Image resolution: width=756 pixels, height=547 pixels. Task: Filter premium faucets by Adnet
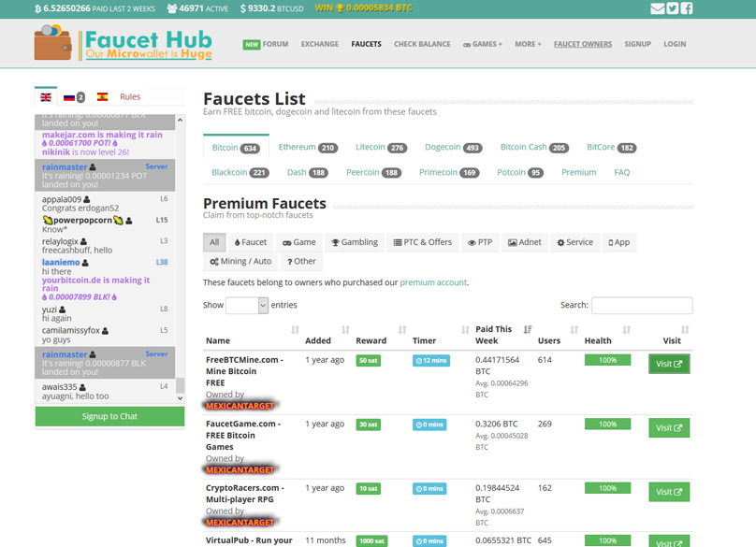click(x=525, y=242)
